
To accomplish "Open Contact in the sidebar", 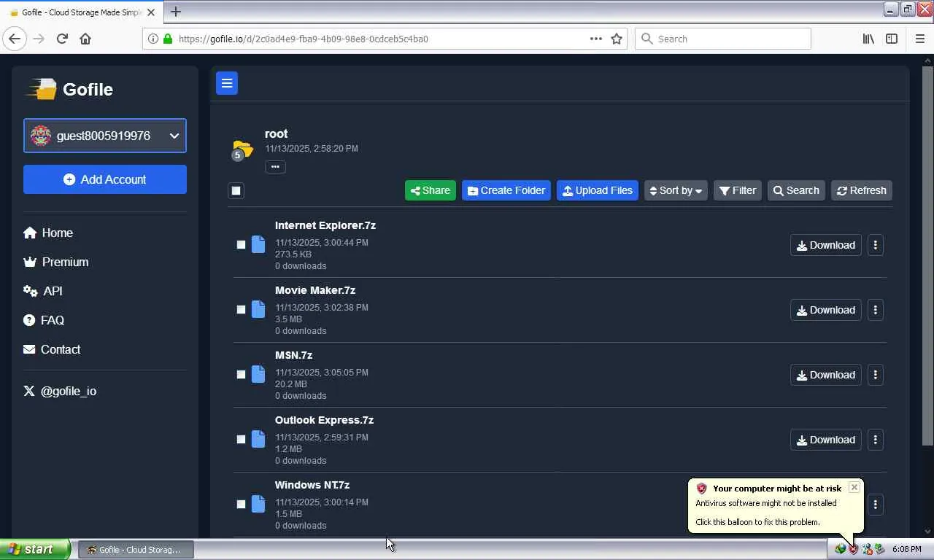I will tap(52, 349).
